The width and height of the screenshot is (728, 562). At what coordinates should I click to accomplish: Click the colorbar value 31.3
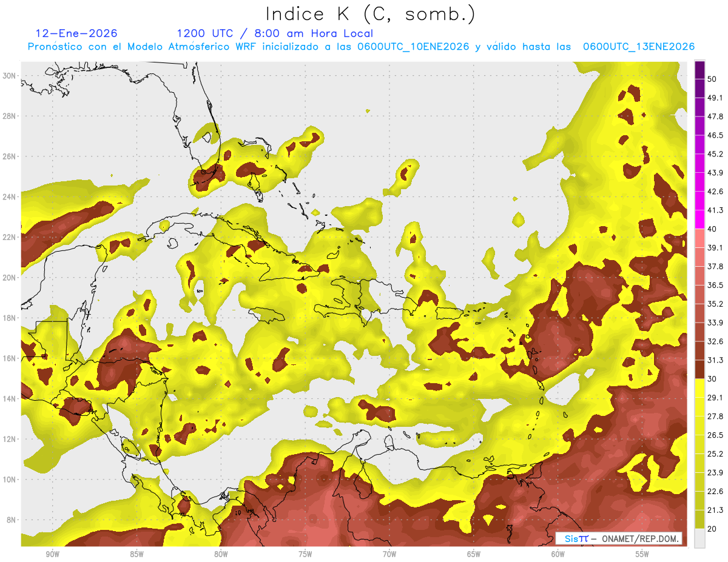click(x=715, y=360)
